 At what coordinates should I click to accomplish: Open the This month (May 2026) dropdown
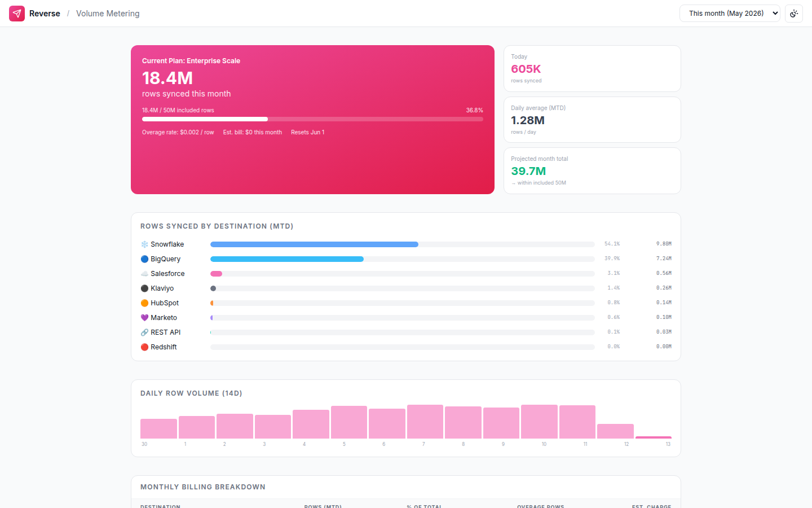(730, 14)
